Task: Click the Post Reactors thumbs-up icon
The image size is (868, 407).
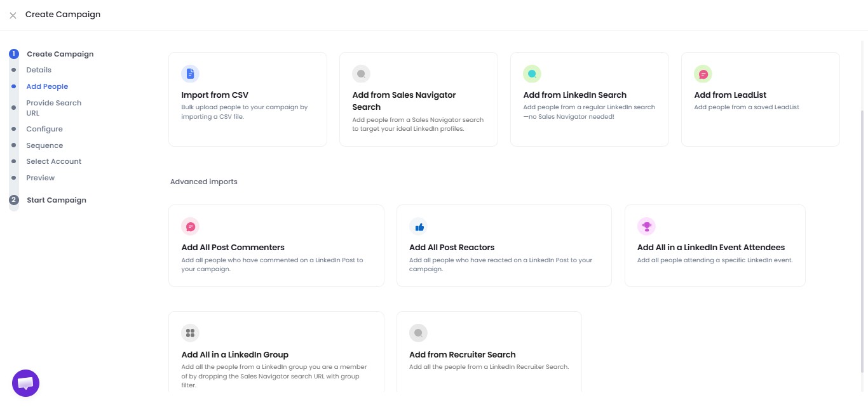Action: 418,226
